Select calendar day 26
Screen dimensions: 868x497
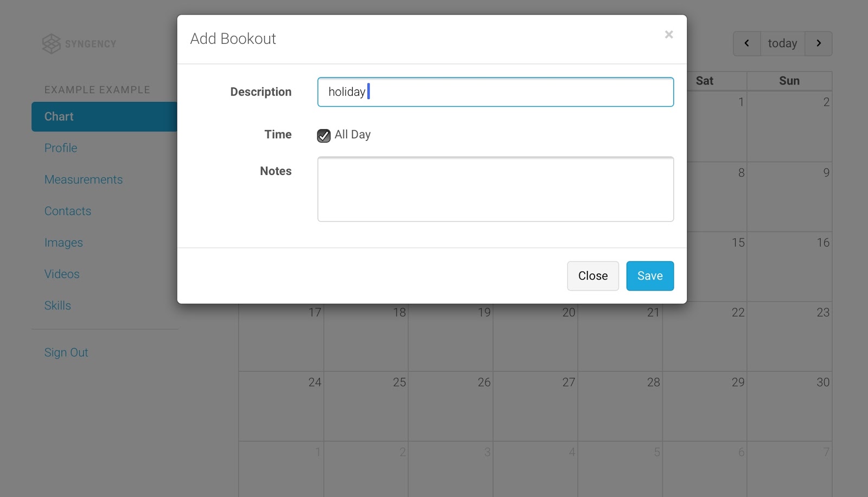click(x=451, y=406)
